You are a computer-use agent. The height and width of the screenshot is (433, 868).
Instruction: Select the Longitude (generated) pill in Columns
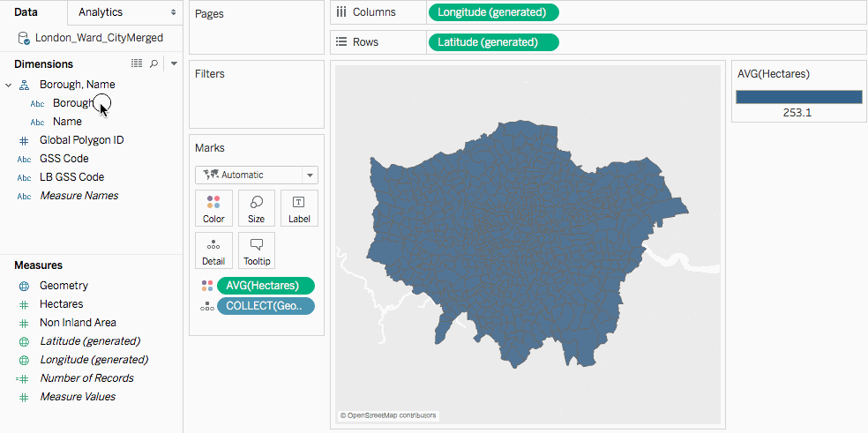tap(494, 12)
